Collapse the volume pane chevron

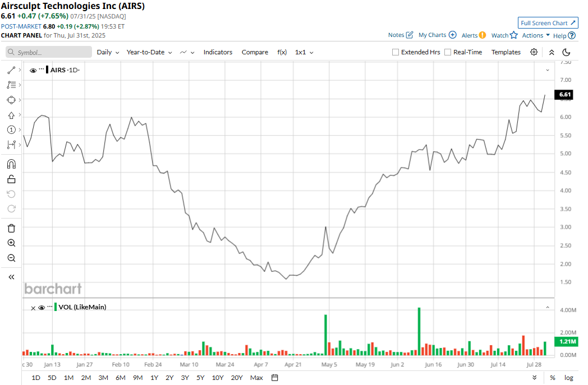pyautogui.click(x=548, y=308)
